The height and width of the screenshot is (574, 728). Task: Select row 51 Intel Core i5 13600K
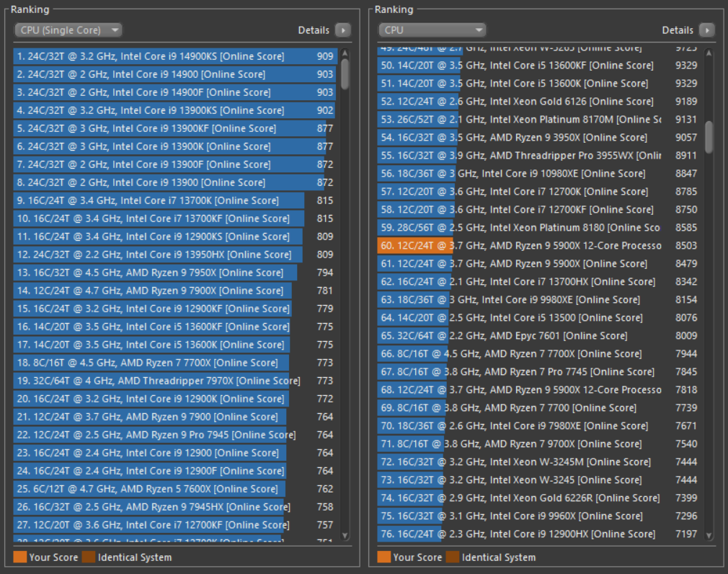pos(539,84)
